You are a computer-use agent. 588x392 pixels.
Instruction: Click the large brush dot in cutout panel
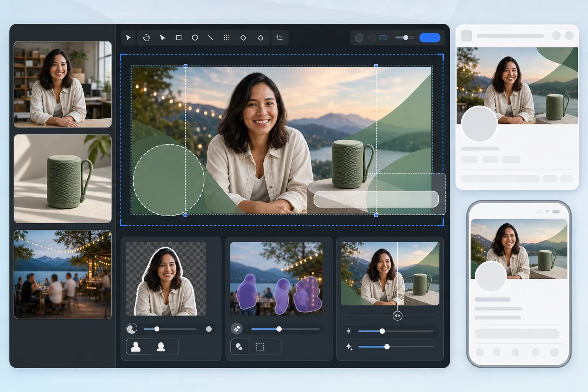pos(209,329)
